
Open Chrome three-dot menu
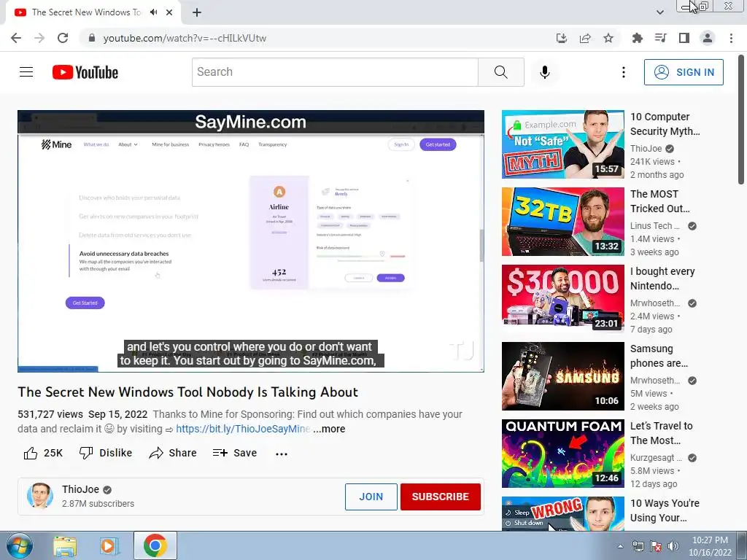coord(731,38)
